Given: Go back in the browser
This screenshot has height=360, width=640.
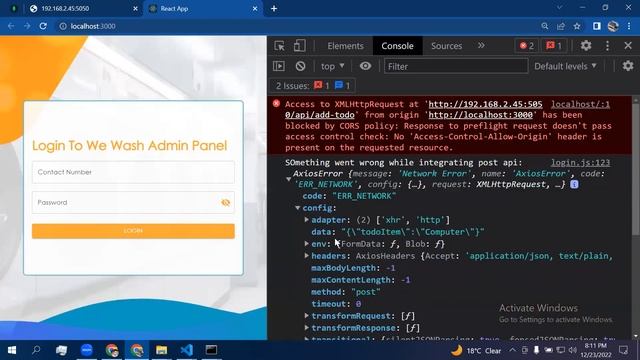Looking at the screenshot, I should [11, 26].
